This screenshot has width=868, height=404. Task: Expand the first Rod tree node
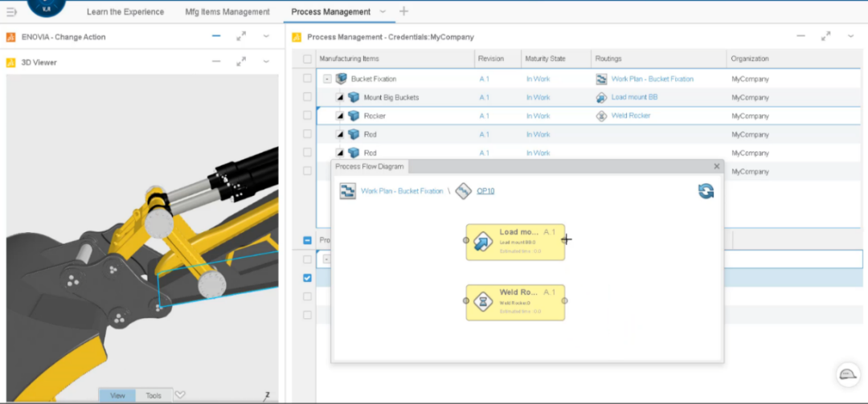(x=340, y=134)
